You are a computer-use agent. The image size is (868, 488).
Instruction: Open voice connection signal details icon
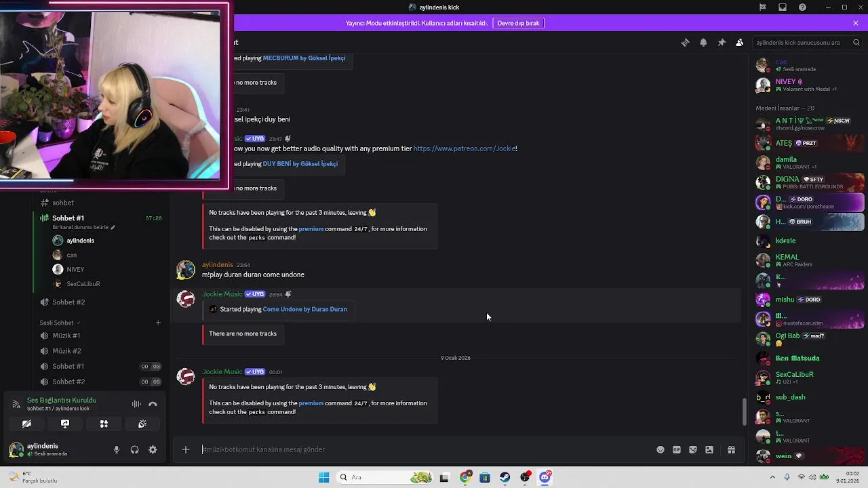pyautogui.click(x=16, y=405)
